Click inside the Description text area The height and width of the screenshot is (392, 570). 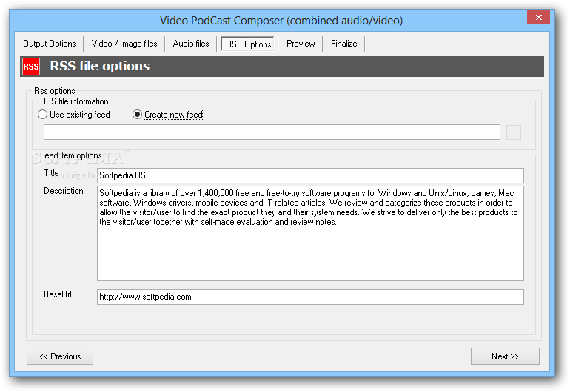click(x=310, y=233)
